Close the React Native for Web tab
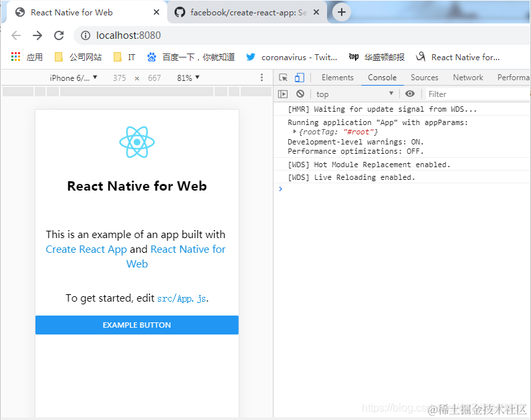Viewport: 531px width, 420px height. pos(156,12)
